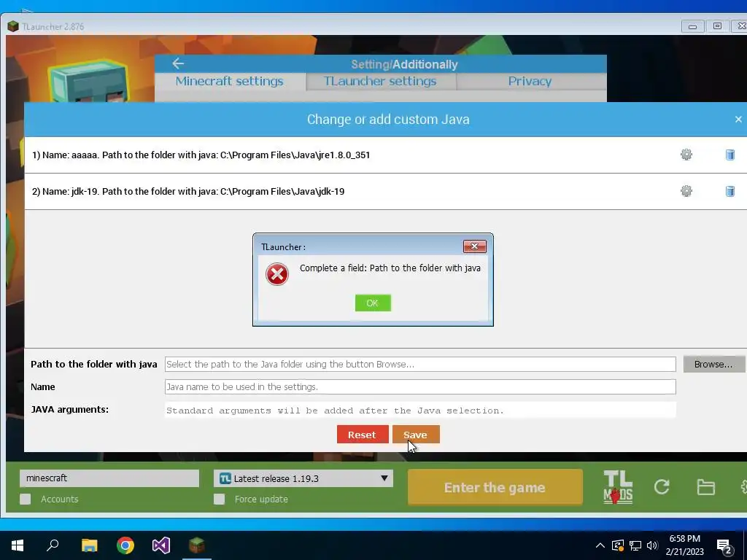Switch to the Minecraft settings tab
747x560 pixels.
[230, 82]
